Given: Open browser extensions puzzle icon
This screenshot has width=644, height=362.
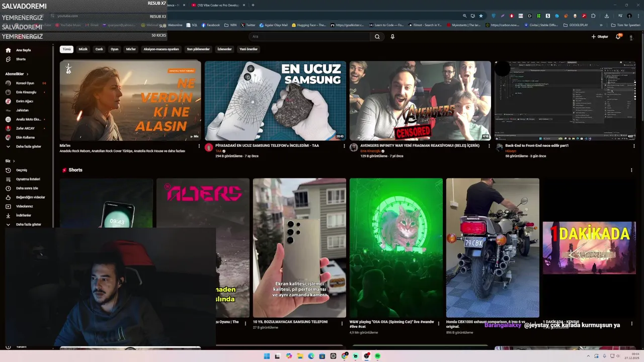Looking at the screenshot, I should 593,16.
